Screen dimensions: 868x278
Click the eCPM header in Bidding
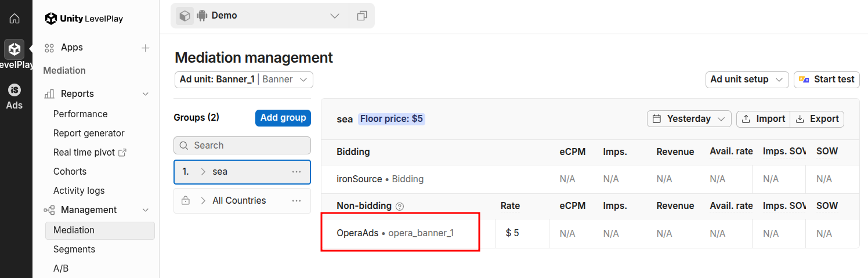point(572,151)
